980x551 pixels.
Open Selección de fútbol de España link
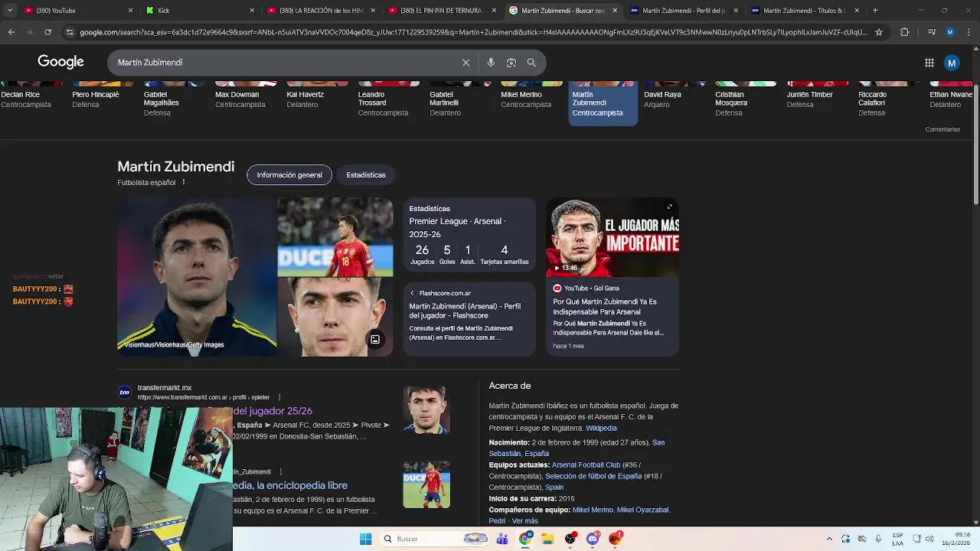(x=593, y=476)
